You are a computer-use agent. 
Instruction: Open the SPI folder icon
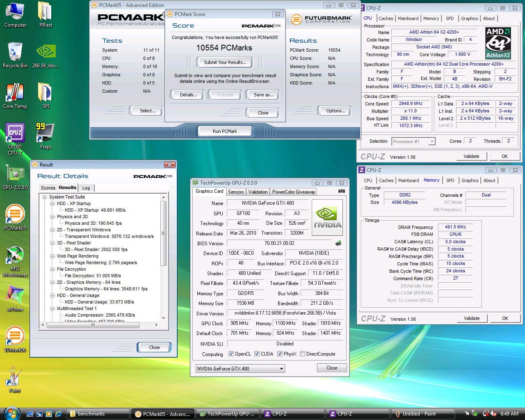click(x=46, y=96)
